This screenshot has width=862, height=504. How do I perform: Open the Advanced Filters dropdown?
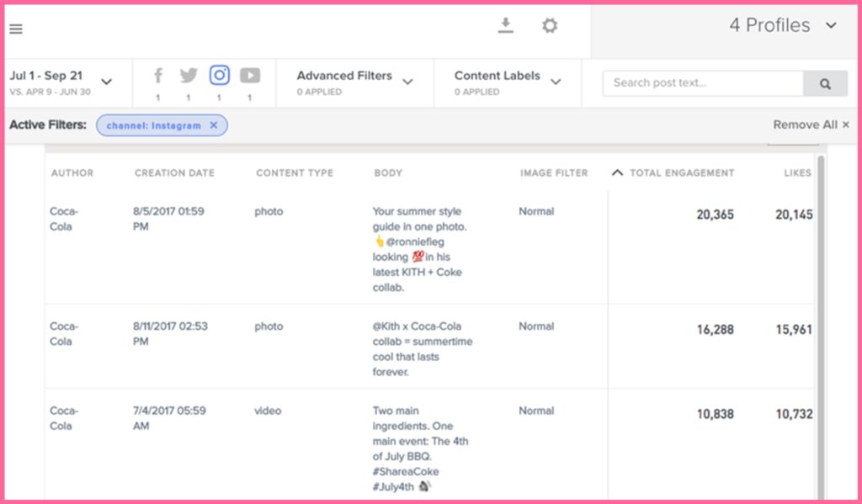[x=354, y=82]
